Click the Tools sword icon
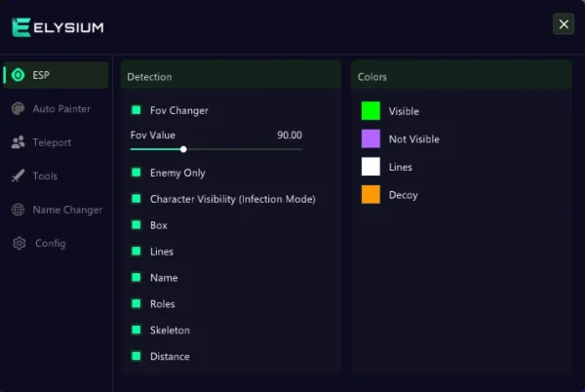Viewport: 585px width, 392px height. (x=18, y=176)
